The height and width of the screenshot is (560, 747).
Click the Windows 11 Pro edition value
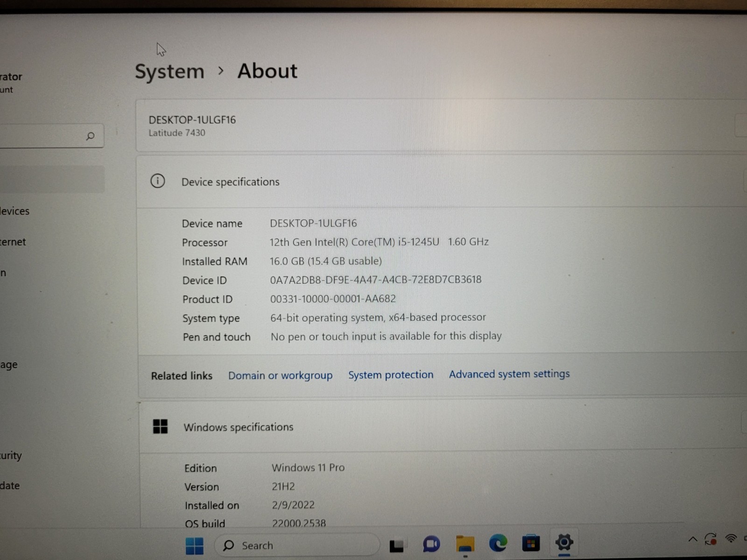tap(308, 468)
